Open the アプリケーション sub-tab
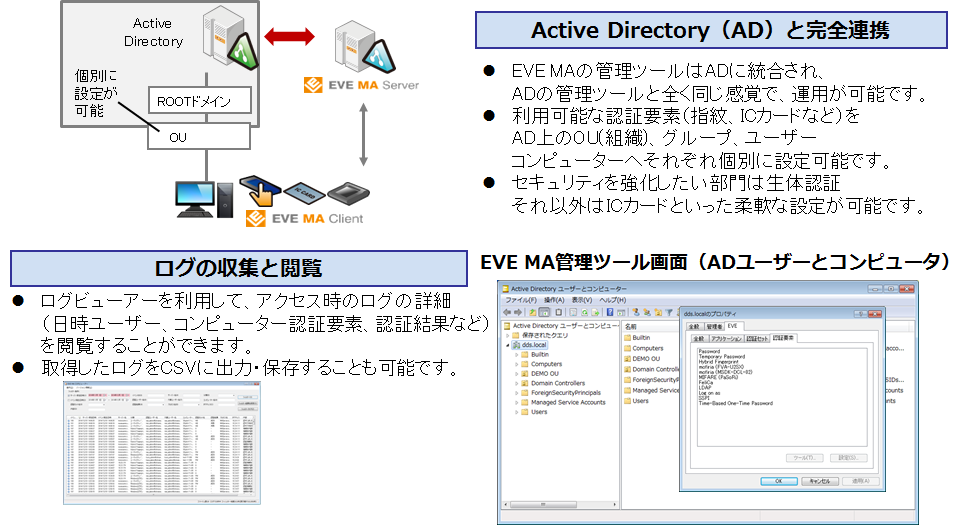The height and width of the screenshot is (525, 972). (727, 338)
